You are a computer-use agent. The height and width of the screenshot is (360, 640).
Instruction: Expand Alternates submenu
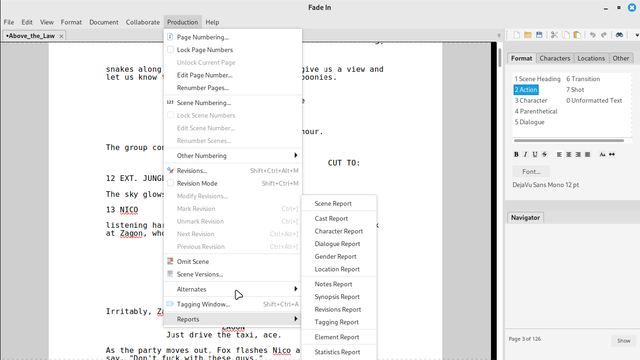point(233,289)
